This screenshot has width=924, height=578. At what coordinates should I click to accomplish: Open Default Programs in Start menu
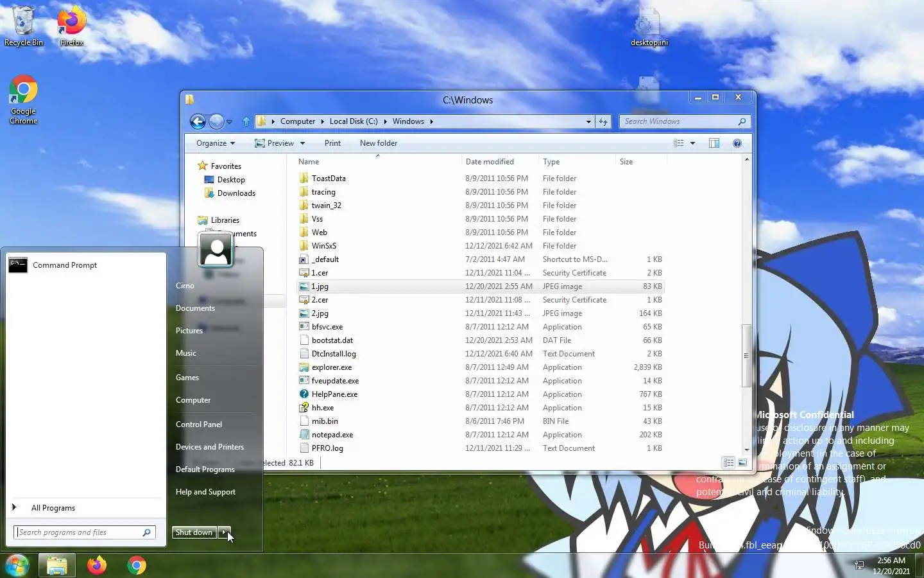(x=205, y=469)
